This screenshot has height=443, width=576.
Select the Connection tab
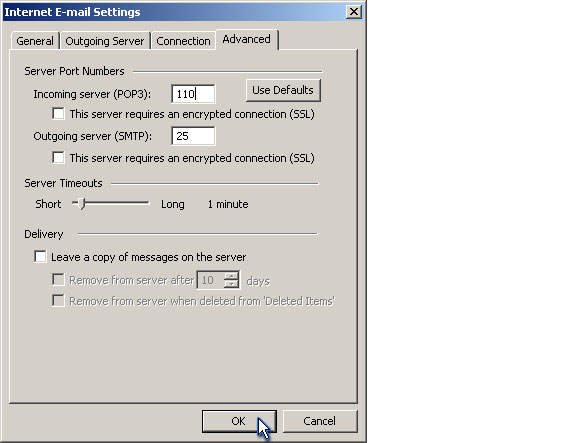click(x=183, y=41)
